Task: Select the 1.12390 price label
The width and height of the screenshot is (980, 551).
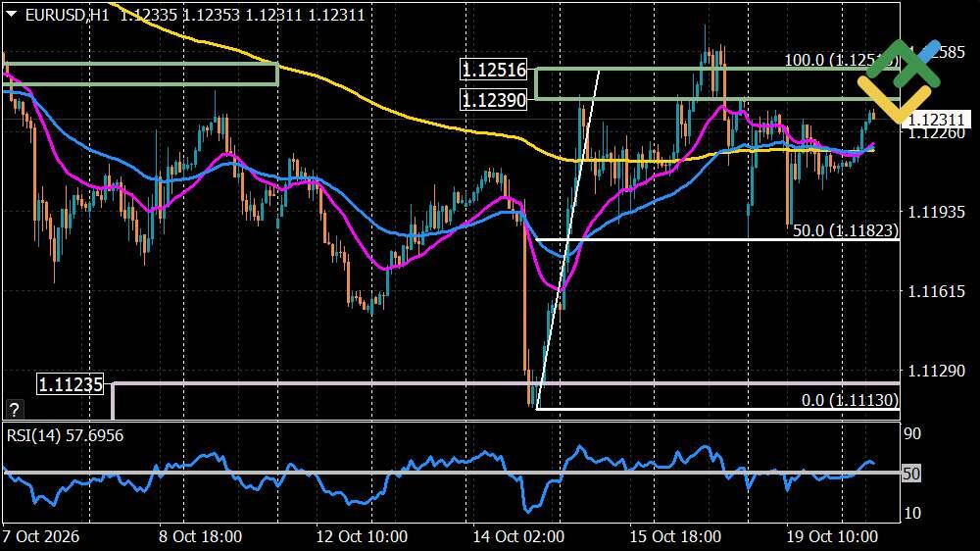Action: click(x=494, y=99)
